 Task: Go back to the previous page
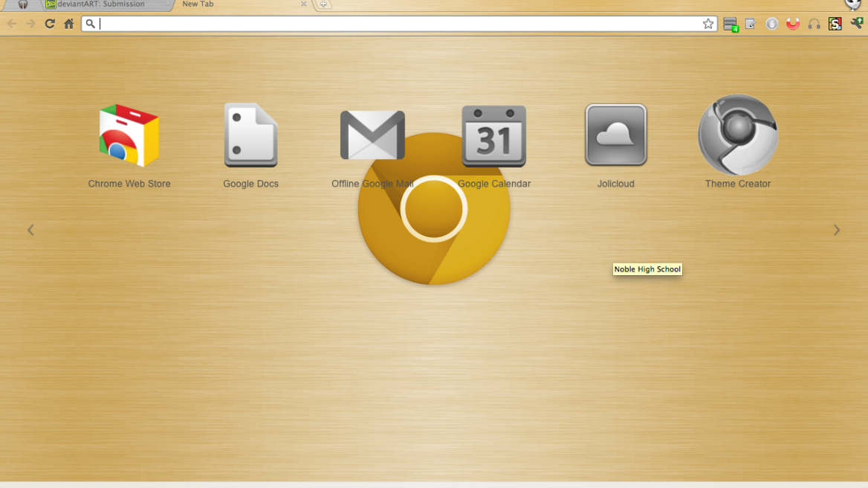point(12,24)
